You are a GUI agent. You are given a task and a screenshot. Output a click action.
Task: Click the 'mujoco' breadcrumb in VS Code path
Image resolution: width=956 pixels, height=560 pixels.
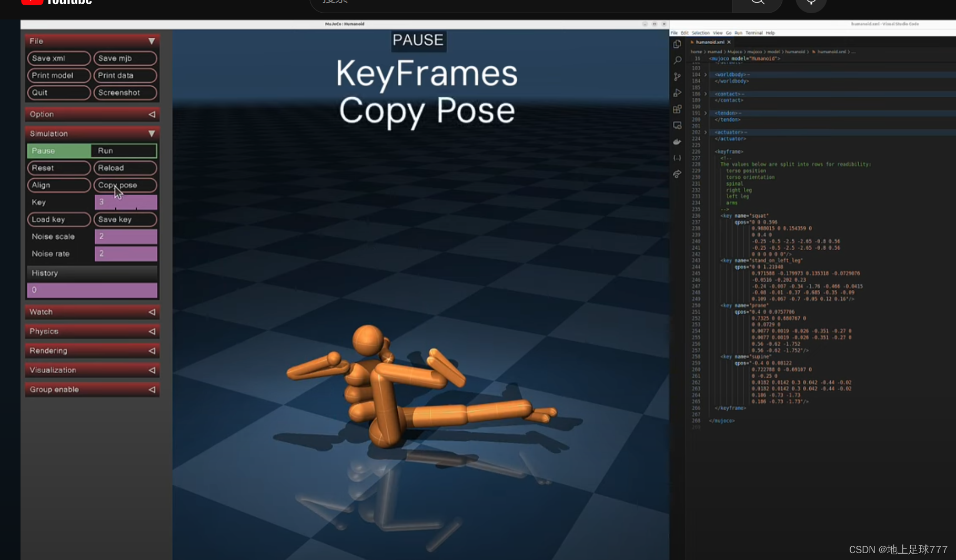pos(754,52)
